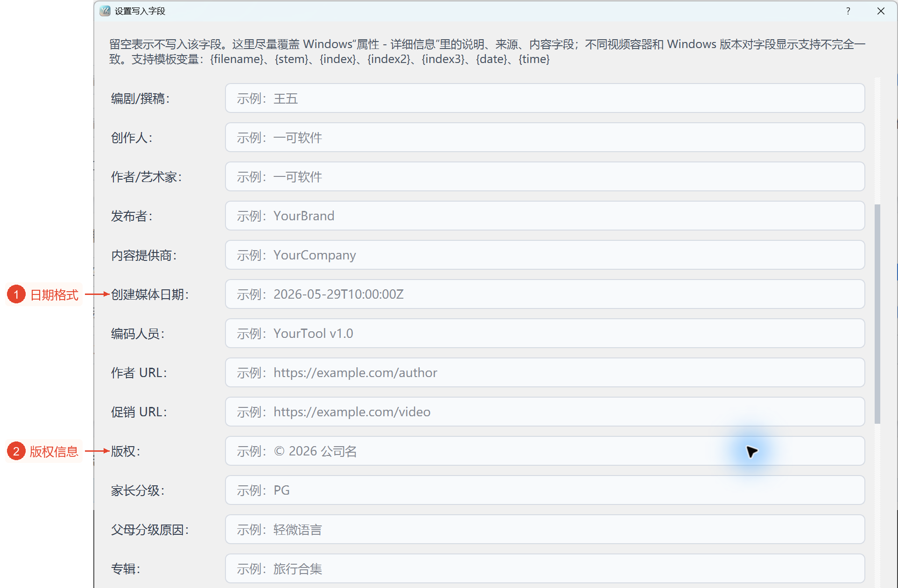This screenshot has width=898, height=588.
Task: Select the 作者 URL input box
Action: [x=545, y=372]
